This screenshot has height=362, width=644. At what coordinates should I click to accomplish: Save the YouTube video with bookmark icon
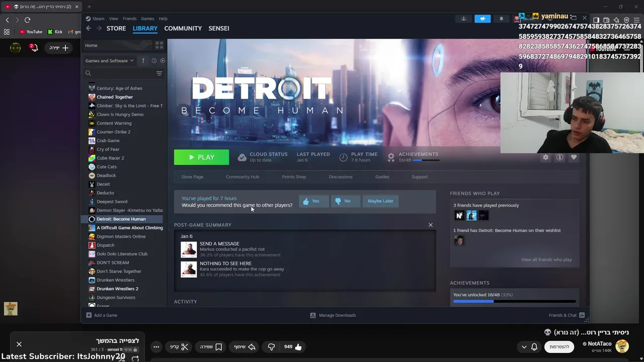tap(211, 347)
